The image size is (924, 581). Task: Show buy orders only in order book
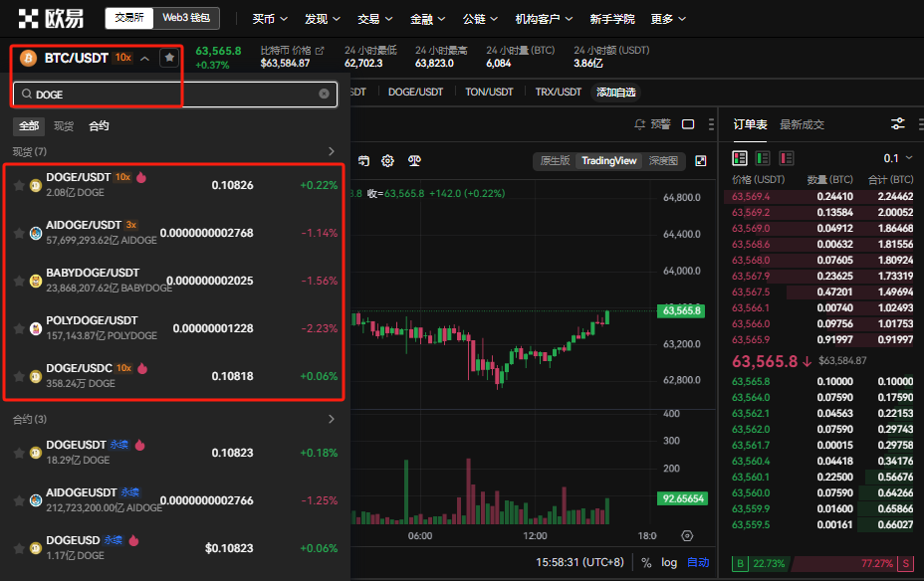(x=763, y=158)
